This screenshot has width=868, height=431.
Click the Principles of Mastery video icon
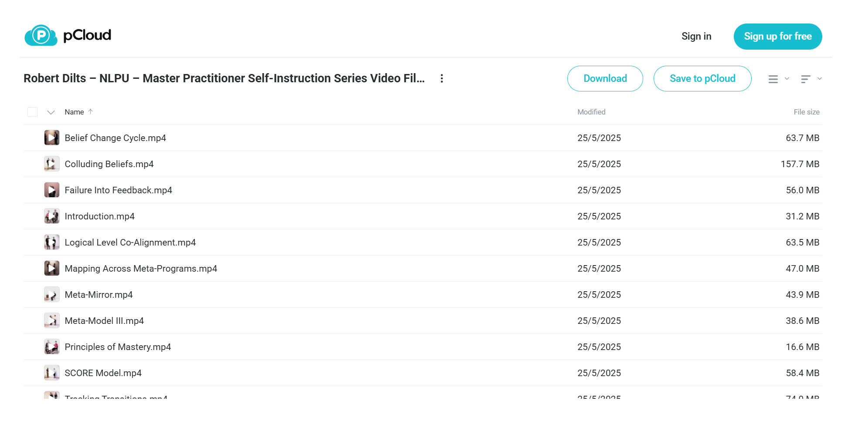click(x=52, y=347)
